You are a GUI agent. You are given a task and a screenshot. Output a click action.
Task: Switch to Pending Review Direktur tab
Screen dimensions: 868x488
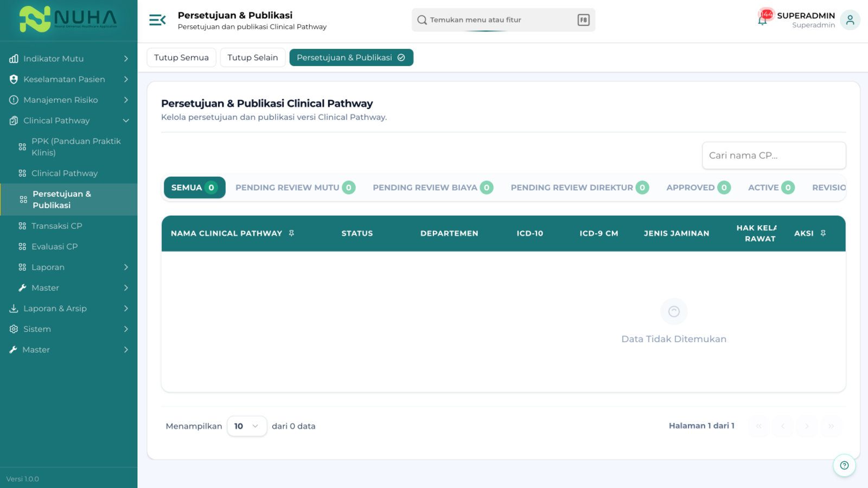[579, 188]
